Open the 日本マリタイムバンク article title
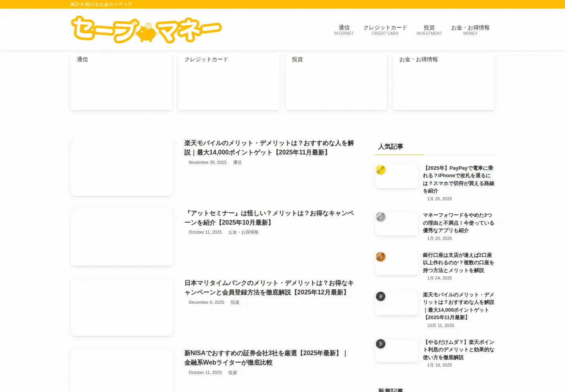The width and height of the screenshot is (565, 392). pos(269,288)
